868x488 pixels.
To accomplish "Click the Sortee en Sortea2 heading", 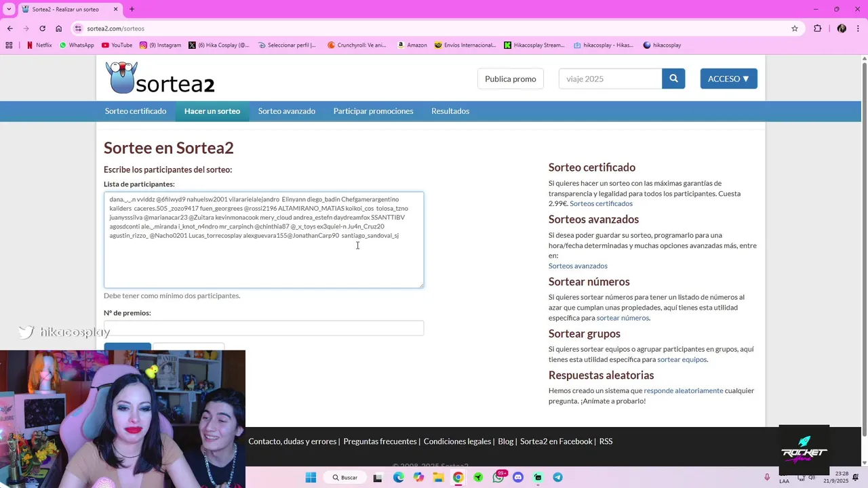I will click(168, 148).
